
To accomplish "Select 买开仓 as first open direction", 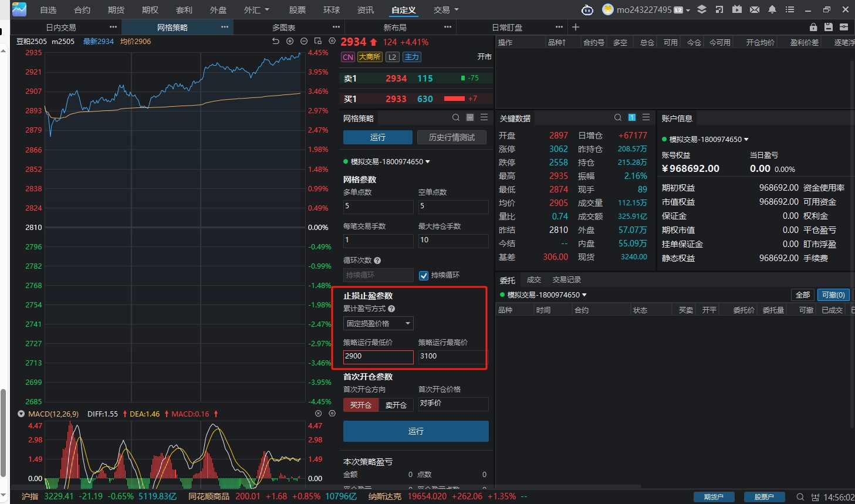I will pyautogui.click(x=361, y=405).
